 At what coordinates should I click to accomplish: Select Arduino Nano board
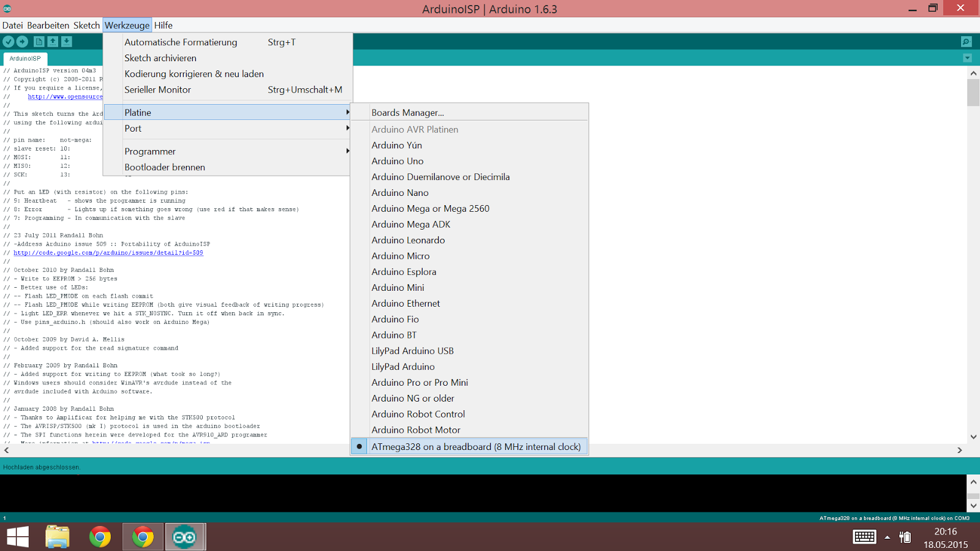(x=469, y=193)
